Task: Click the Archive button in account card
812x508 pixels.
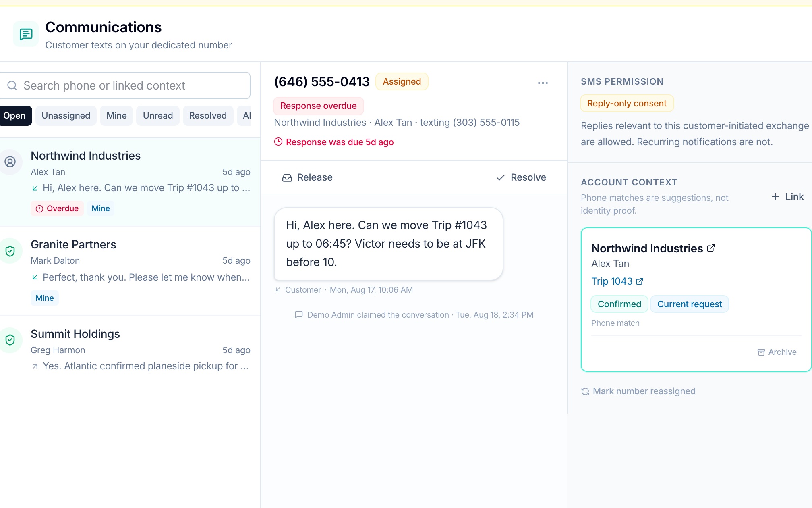Action: point(777,352)
